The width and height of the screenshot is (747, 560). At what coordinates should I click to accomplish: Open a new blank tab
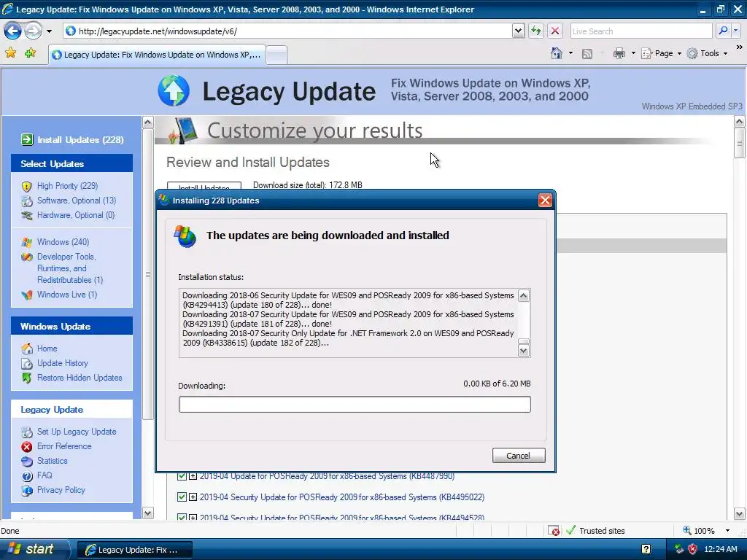coord(276,55)
